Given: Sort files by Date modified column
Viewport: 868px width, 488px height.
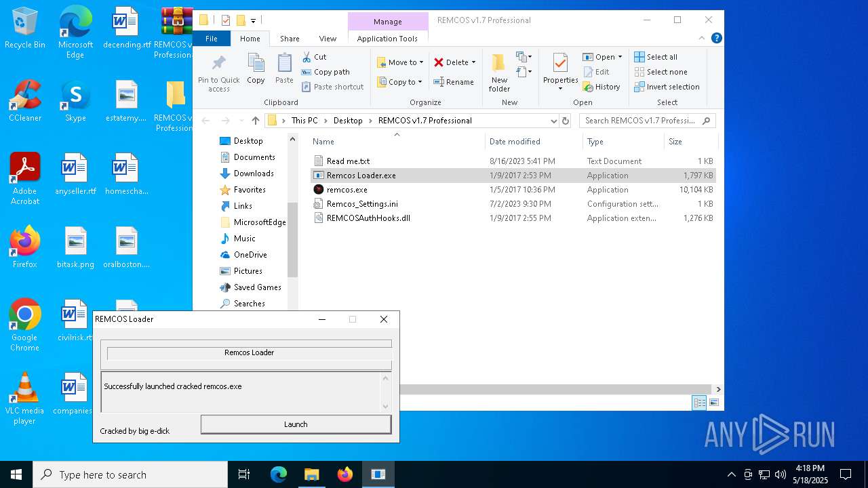Looking at the screenshot, I should click(x=534, y=142).
